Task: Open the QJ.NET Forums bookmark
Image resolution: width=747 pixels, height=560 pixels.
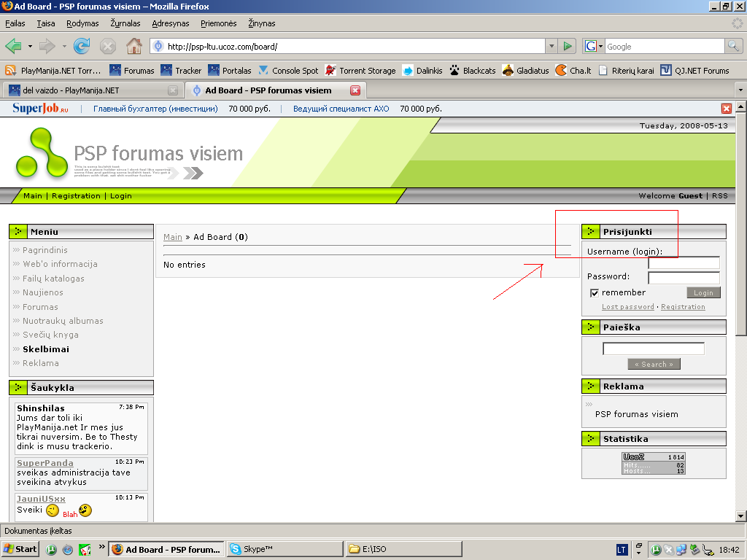Action: pos(695,71)
